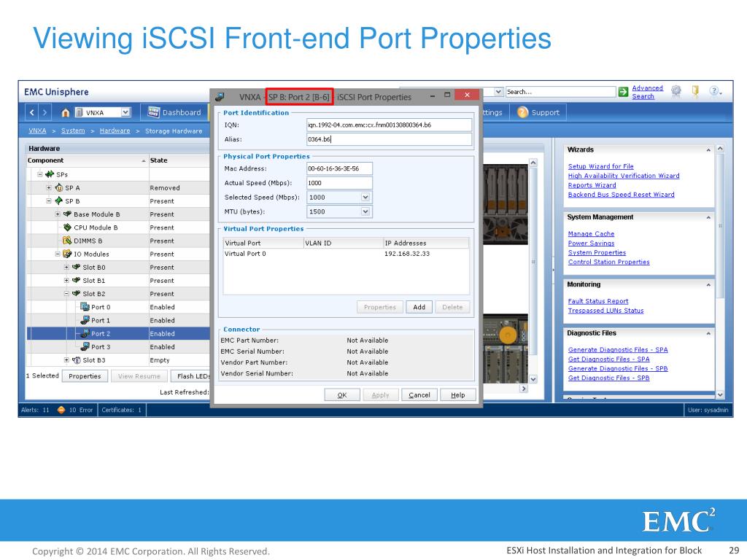Collapse the SP B tree node
This screenshot has height=560, width=747.
(49, 201)
